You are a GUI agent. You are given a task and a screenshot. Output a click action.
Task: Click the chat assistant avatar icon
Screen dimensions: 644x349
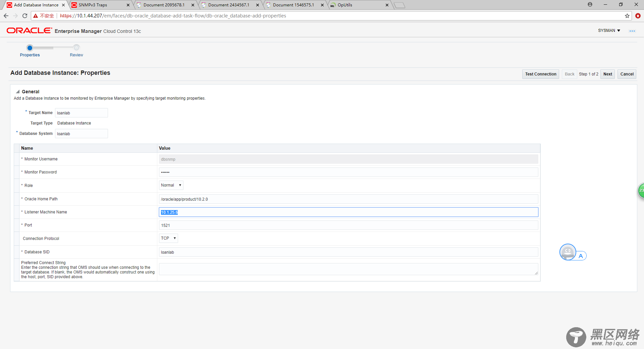coord(568,252)
